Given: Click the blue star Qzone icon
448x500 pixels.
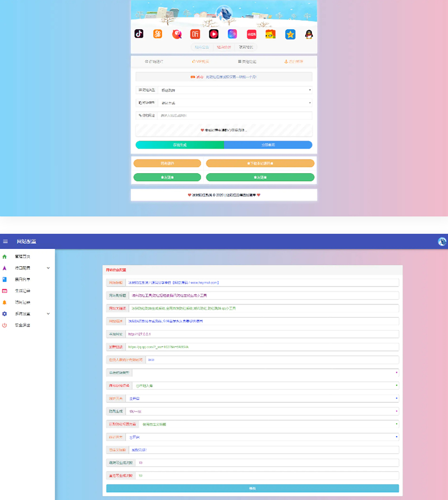Looking at the screenshot, I should (x=290, y=34).
